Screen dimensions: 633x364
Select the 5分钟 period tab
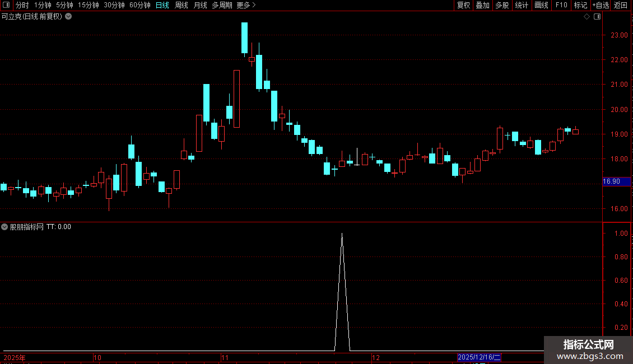pyautogui.click(x=64, y=5)
